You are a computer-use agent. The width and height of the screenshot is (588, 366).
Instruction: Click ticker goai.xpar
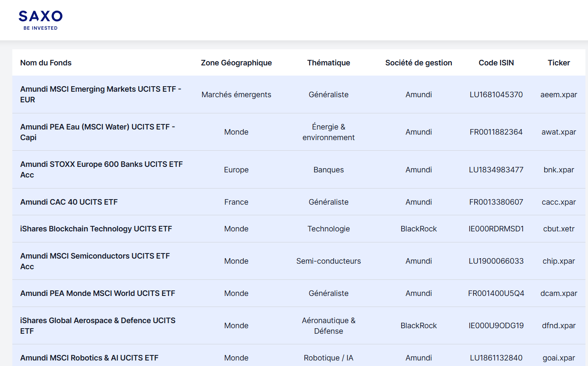point(559,358)
